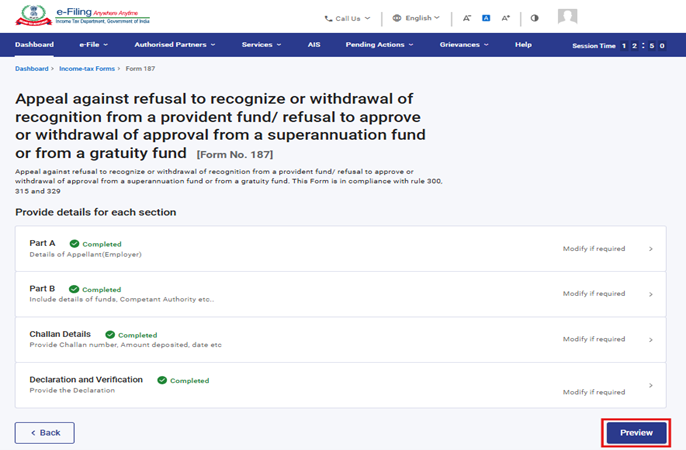Image resolution: width=686 pixels, height=450 pixels.
Task: Increase font size with A+ icon
Action: coord(506,18)
